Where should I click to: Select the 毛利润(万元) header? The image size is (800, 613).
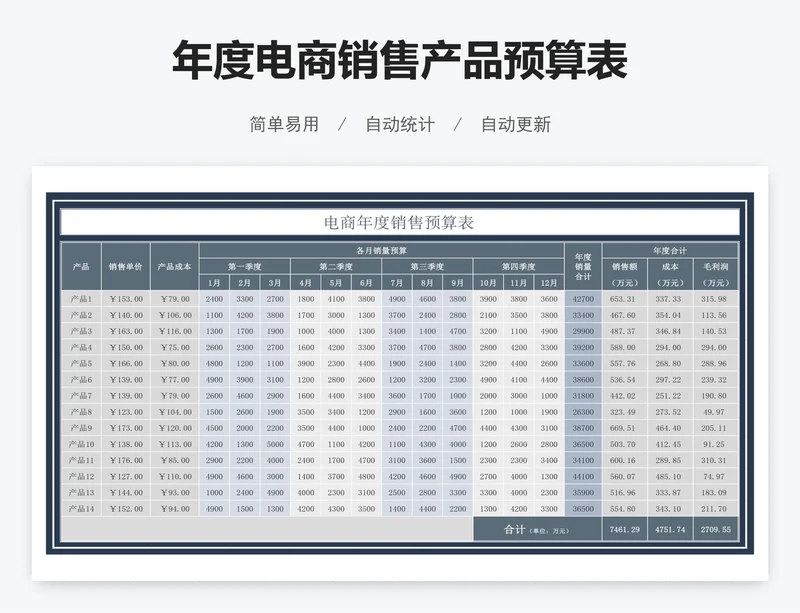point(716,275)
